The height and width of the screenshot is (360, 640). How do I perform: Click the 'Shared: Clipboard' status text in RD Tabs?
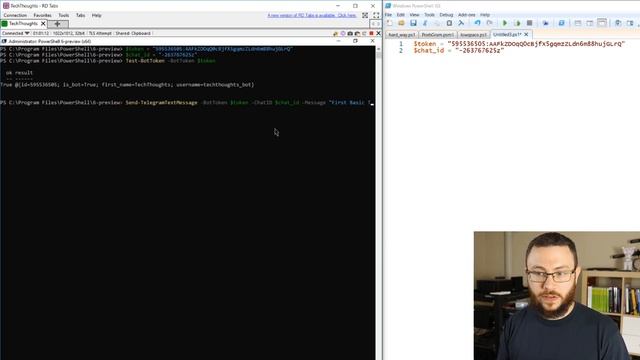tap(133, 33)
